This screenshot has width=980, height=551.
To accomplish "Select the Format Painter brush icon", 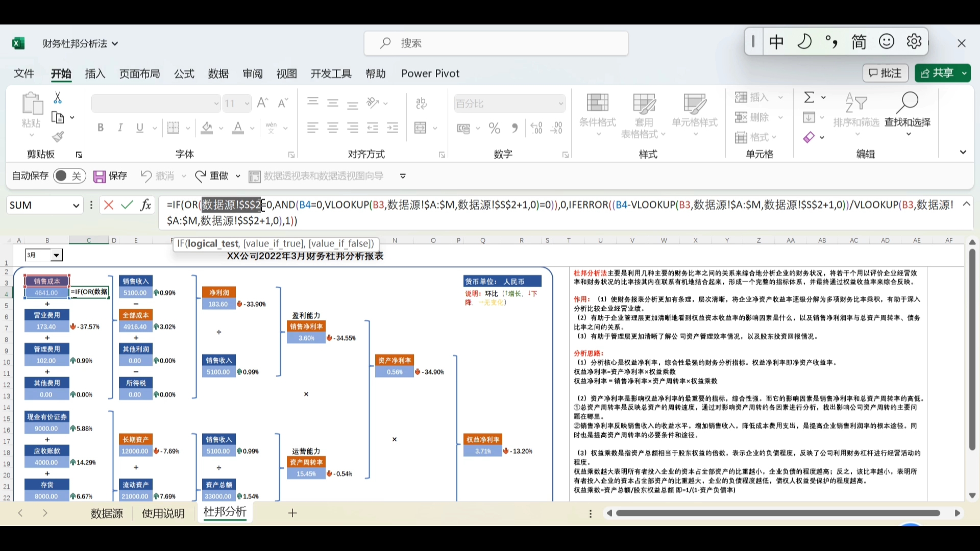I will tap(58, 137).
